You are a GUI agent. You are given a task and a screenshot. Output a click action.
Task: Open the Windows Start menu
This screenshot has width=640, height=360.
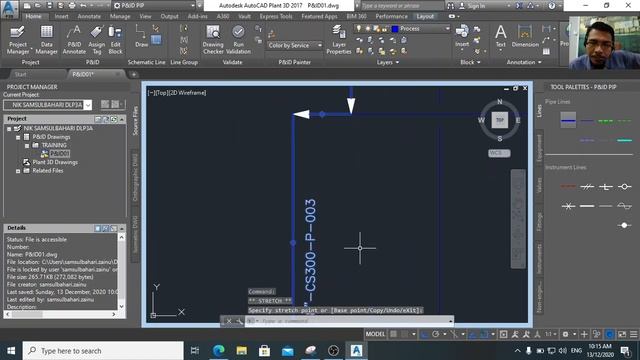pyautogui.click(x=11, y=351)
